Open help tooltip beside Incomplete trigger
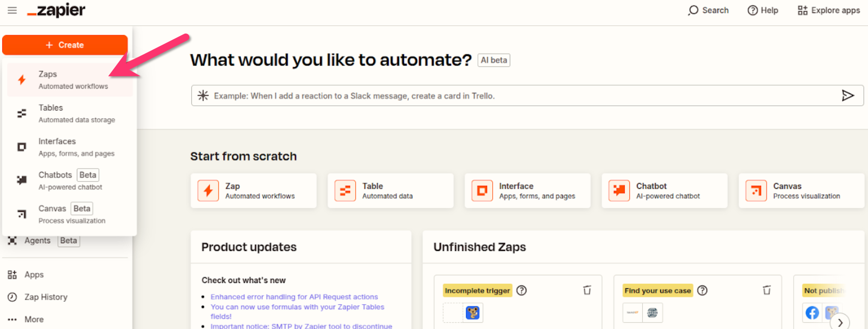The width and height of the screenshot is (868, 329). click(522, 290)
